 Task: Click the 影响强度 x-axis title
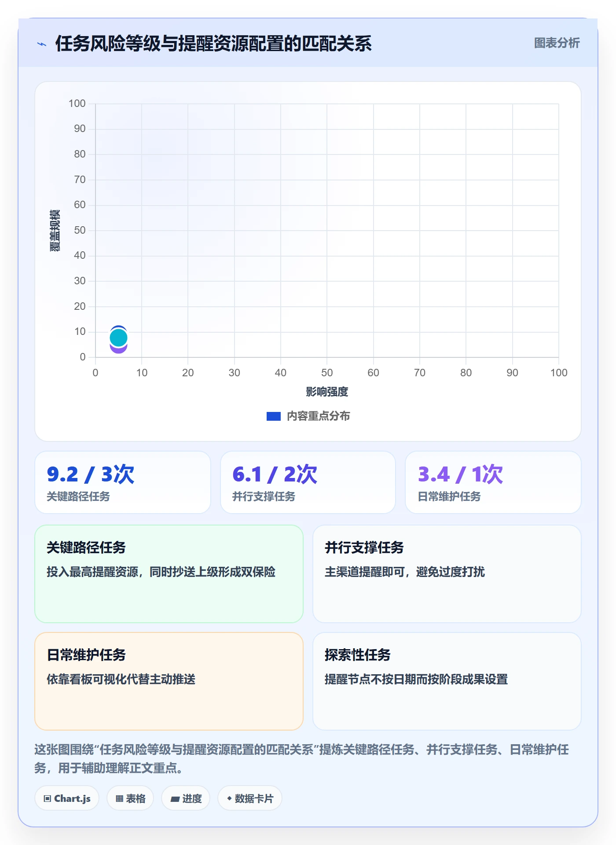[x=327, y=392]
